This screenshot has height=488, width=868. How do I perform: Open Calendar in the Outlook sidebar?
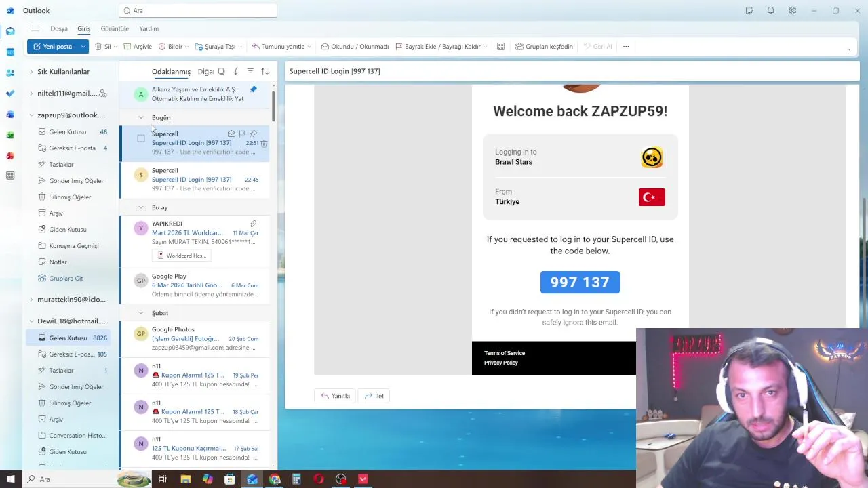pos(10,52)
